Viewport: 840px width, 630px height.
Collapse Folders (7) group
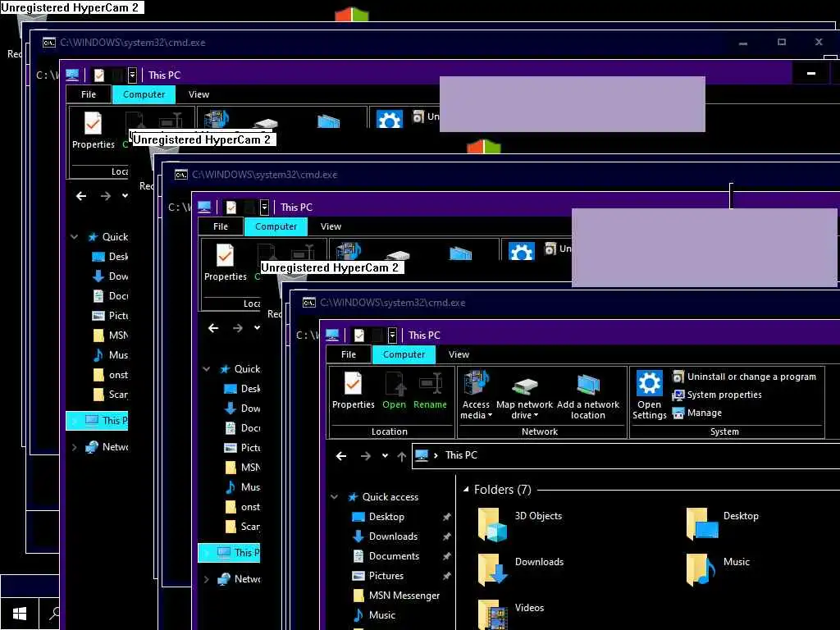466,490
